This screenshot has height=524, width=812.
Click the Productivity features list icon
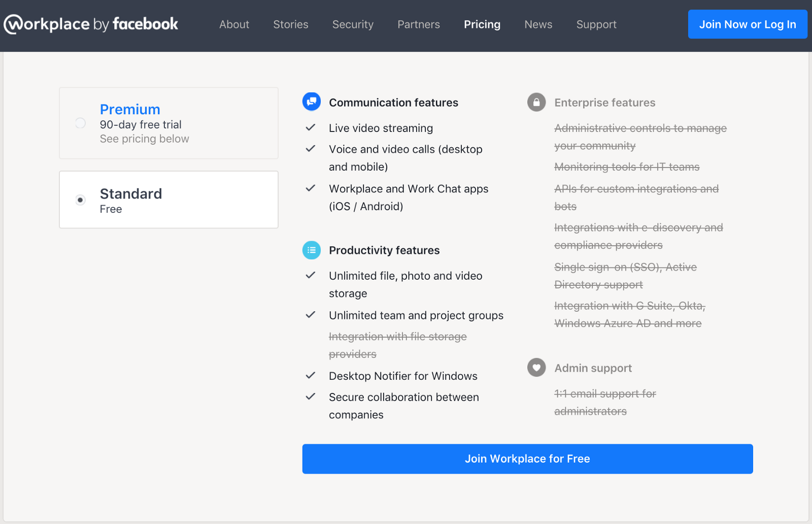312,250
